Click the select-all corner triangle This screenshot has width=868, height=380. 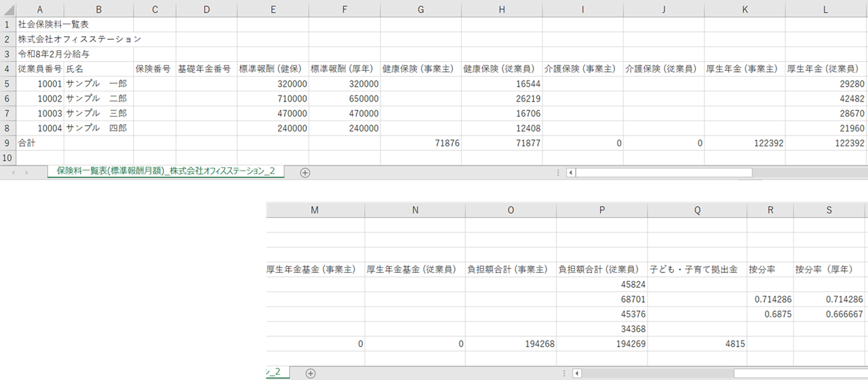(x=8, y=9)
